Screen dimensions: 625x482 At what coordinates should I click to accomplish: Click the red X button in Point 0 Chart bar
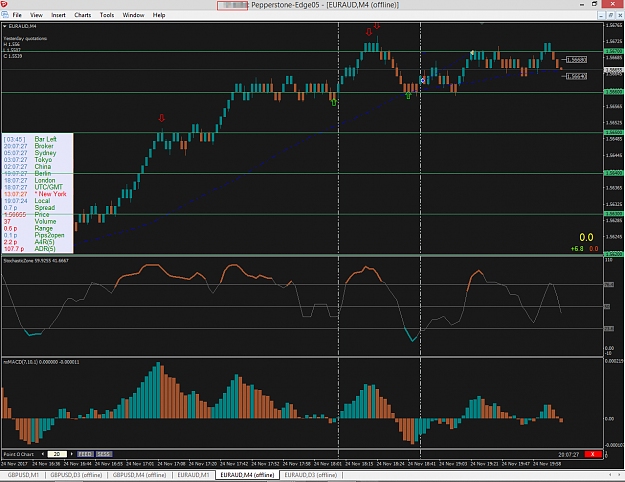[x=593, y=454]
